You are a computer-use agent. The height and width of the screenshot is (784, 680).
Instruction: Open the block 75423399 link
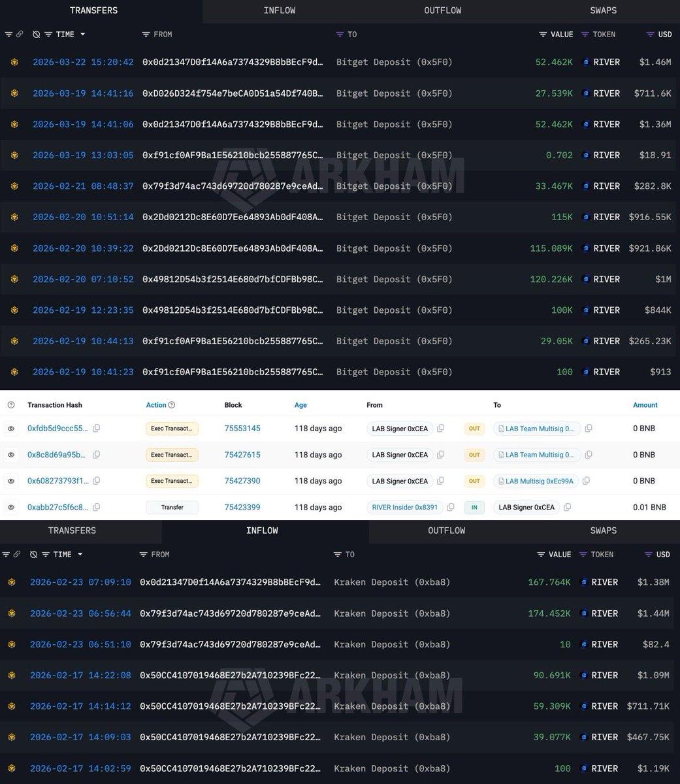[x=242, y=507]
